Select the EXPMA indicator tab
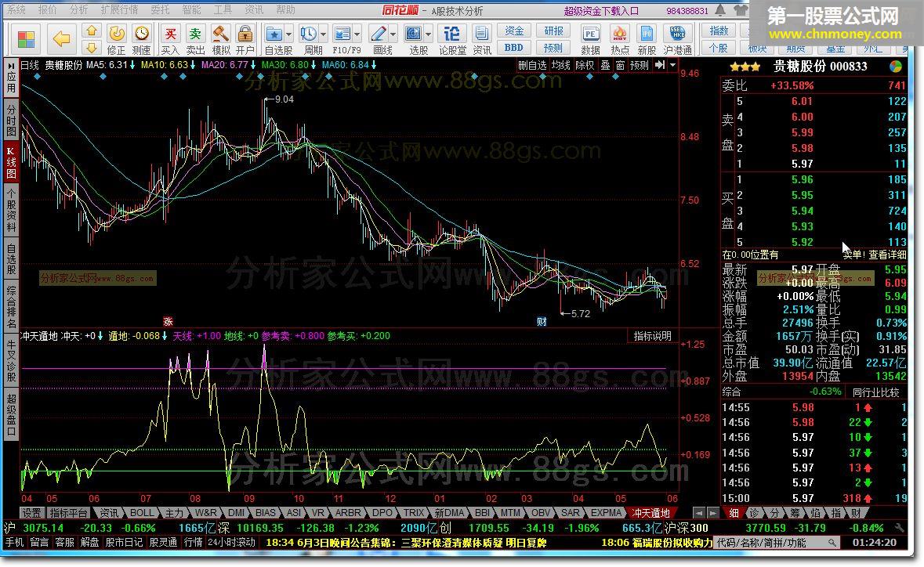 pyautogui.click(x=606, y=513)
